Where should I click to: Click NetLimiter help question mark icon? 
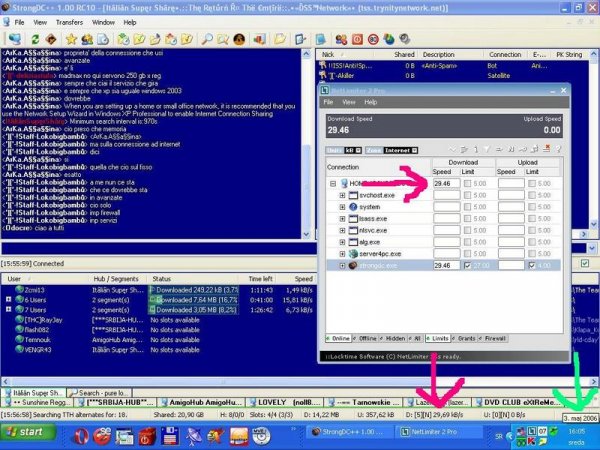(558, 149)
